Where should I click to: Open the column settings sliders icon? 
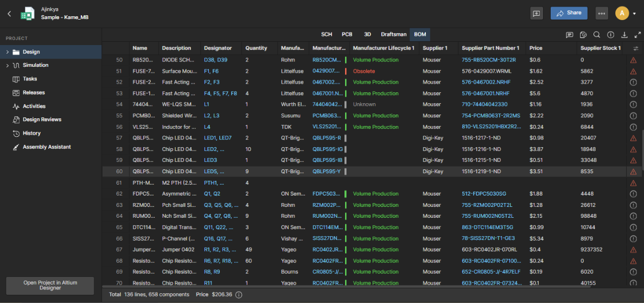tap(636, 48)
